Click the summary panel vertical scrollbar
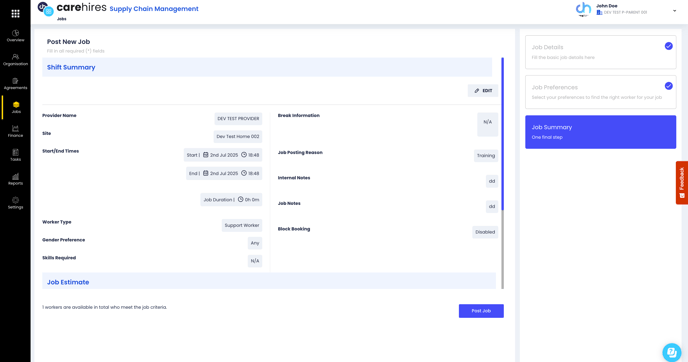Screen dimensions: 688x362 point(502,173)
